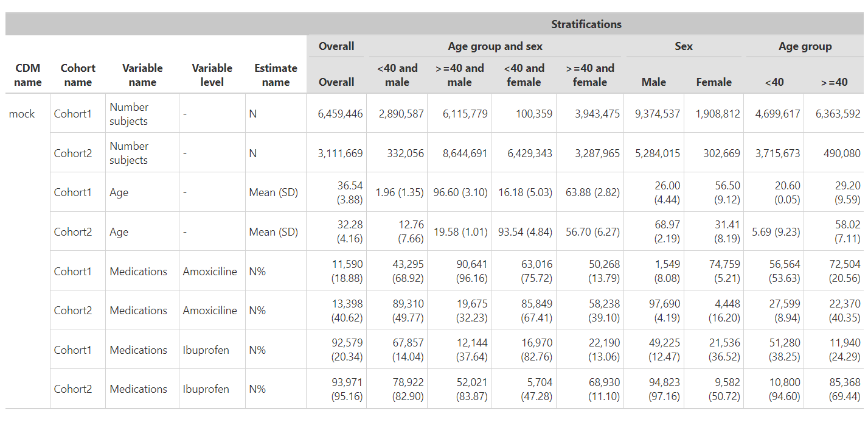Click the Estimate name column header
The height and width of the screenshot is (422, 868).
coord(276,75)
